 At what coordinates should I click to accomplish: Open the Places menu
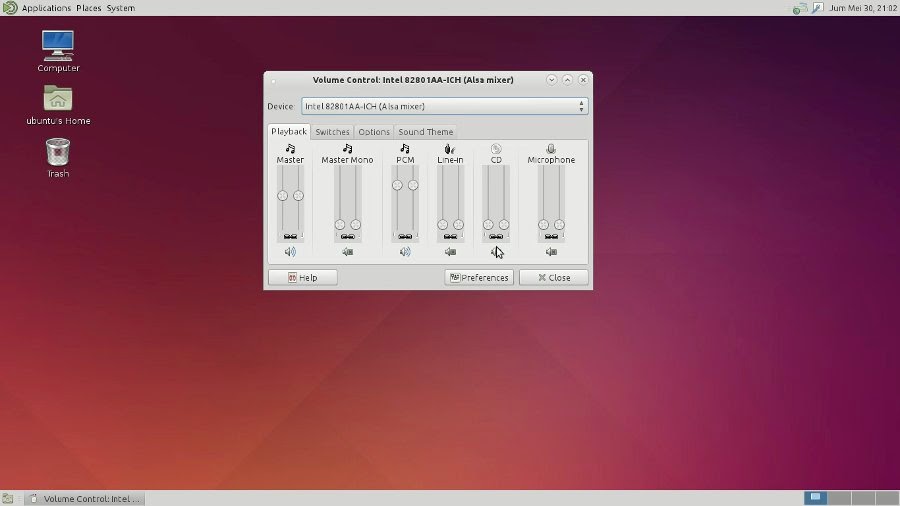coord(88,8)
